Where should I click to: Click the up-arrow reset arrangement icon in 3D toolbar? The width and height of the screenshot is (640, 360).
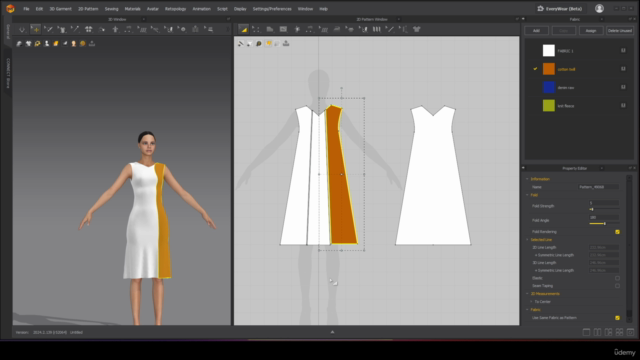(116, 29)
